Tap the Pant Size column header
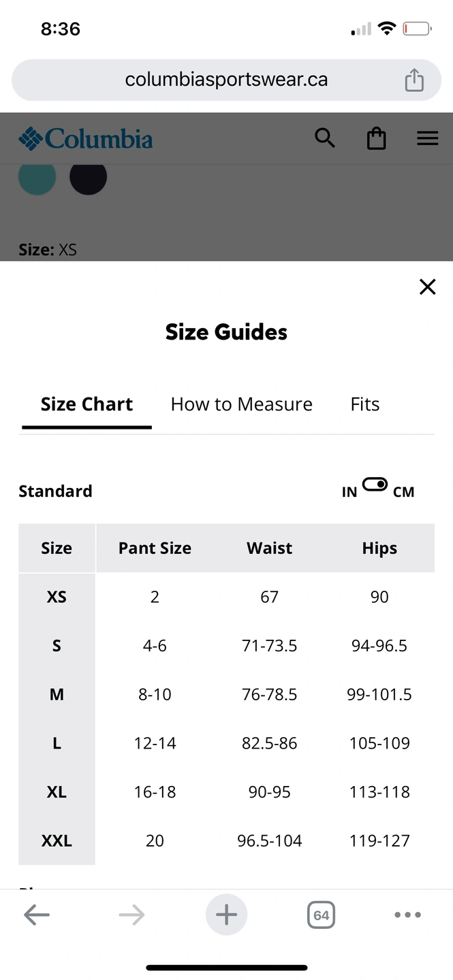The width and height of the screenshot is (453, 980). click(x=155, y=548)
